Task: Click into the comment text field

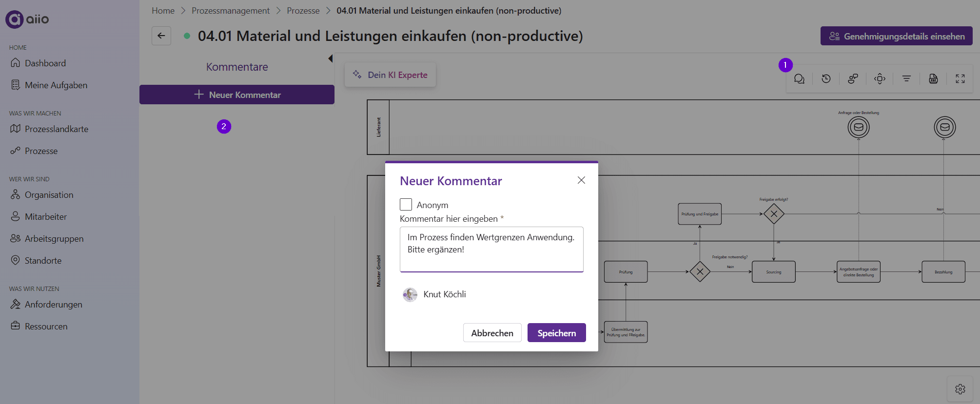Action: pos(491,249)
